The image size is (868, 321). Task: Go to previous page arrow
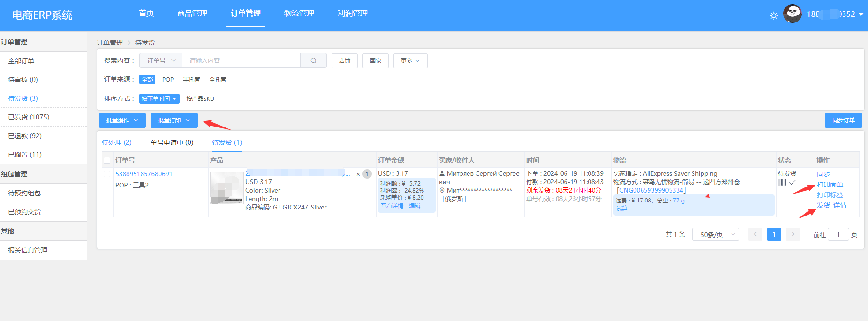click(x=755, y=234)
